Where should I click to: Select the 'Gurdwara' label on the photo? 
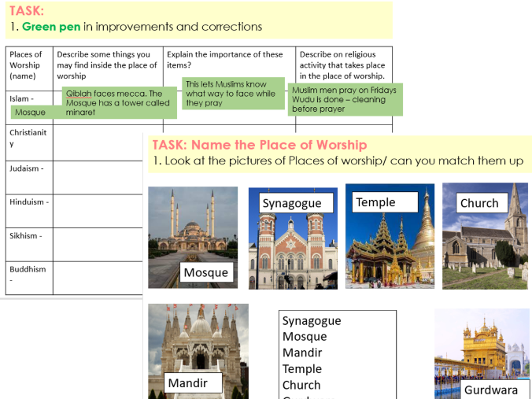[x=495, y=390]
